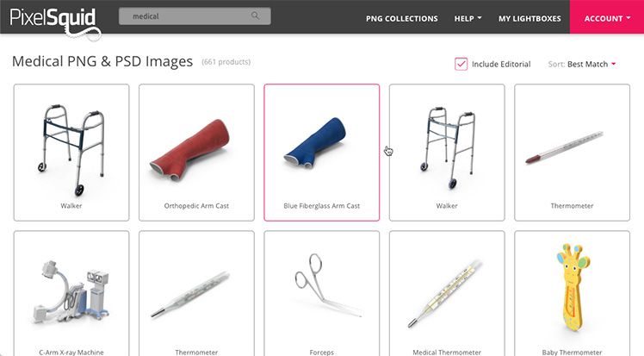Toggle the Include Editorial checkbox

tap(461, 64)
